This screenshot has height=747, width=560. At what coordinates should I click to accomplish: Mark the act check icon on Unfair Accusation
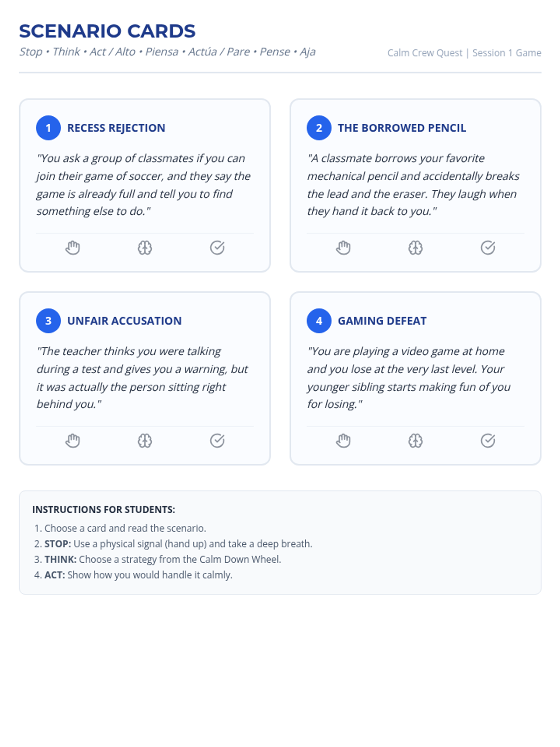(x=217, y=440)
